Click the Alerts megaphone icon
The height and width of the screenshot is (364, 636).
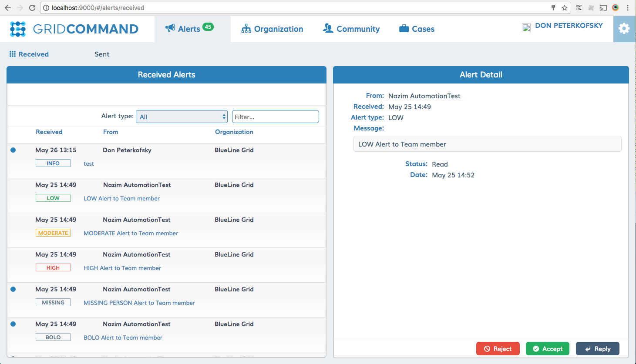[x=170, y=28]
